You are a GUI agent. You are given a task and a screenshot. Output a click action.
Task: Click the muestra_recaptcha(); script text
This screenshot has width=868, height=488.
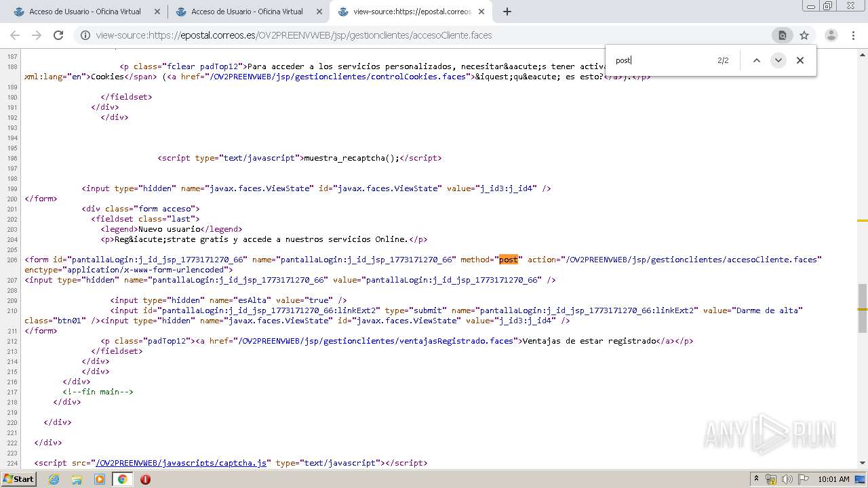pos(351,158)
